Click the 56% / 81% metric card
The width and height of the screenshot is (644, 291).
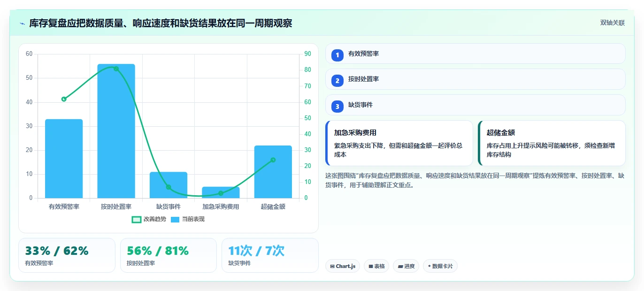coord(169,255)
